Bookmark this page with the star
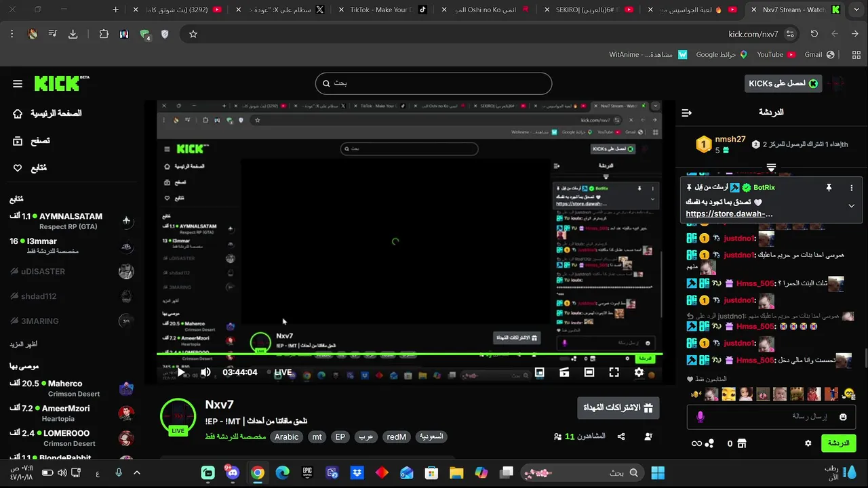Screen dimensions: 868x488 click(x=193, y=34)
